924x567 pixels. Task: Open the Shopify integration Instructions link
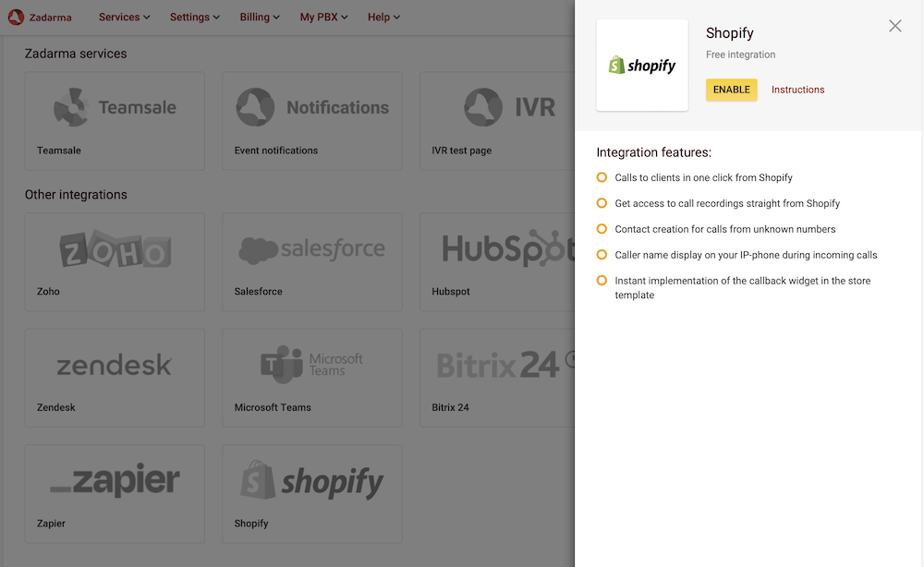(x=797, y=90)
